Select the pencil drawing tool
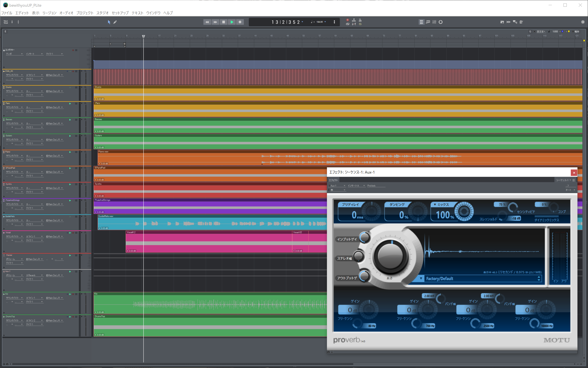The image size is (588, 368). (115, 22)
